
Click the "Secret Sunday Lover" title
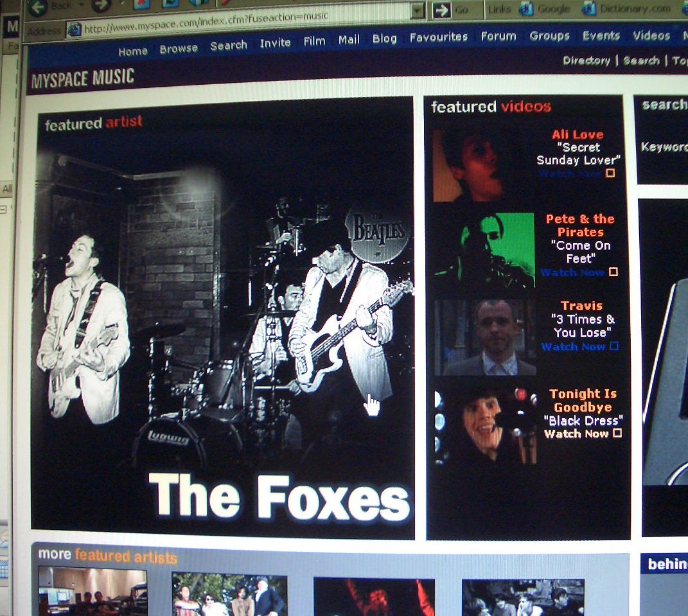coord(578,154)
